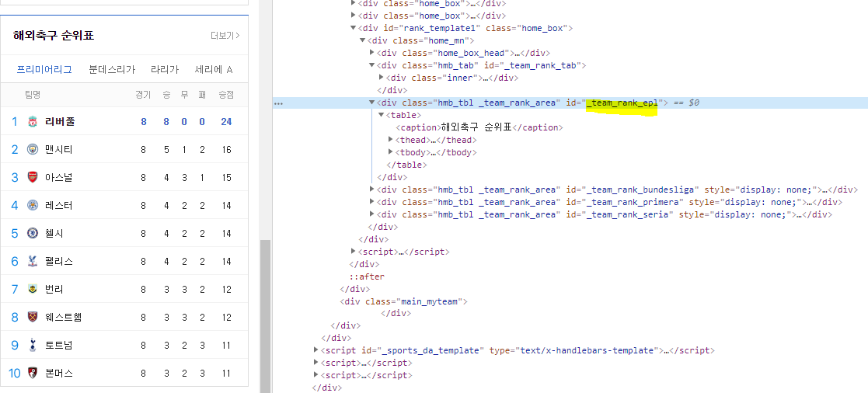Open the 웨스트햄 team link

(x=64, y=317)
